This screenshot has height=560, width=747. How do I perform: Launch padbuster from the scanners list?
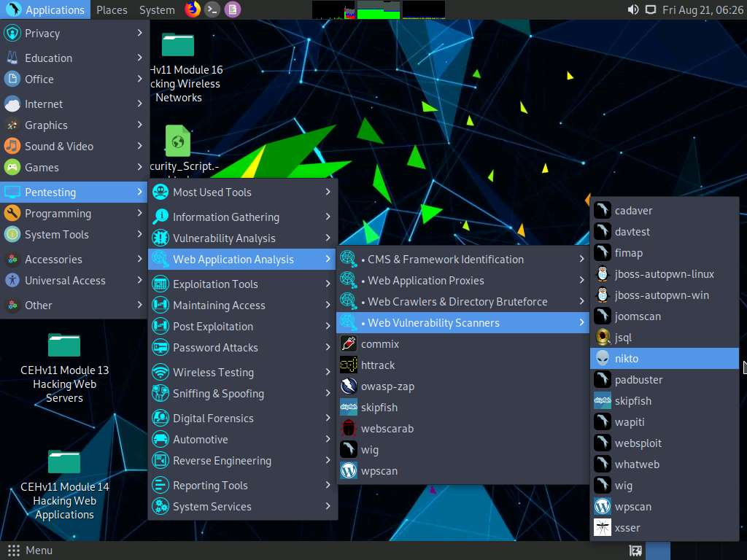[x=665, y=380]
